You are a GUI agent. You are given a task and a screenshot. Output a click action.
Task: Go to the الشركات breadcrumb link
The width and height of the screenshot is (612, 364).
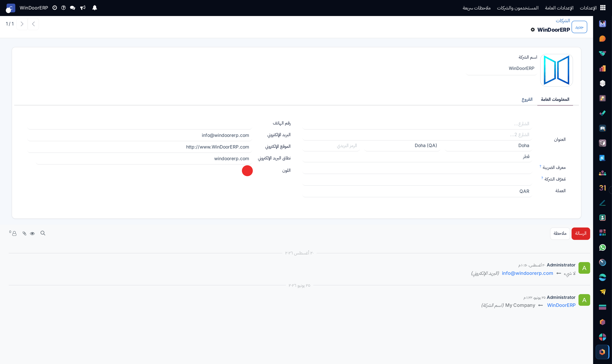pos(563,21)
